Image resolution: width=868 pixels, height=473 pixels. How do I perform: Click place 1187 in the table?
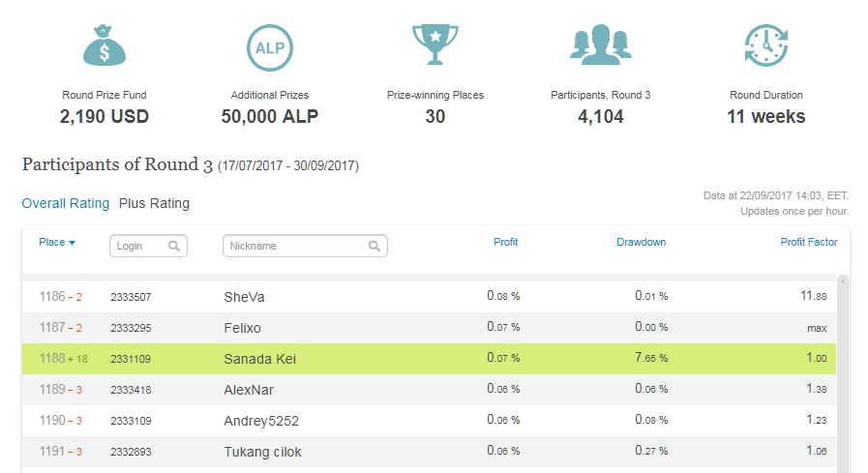click(52, 328)
